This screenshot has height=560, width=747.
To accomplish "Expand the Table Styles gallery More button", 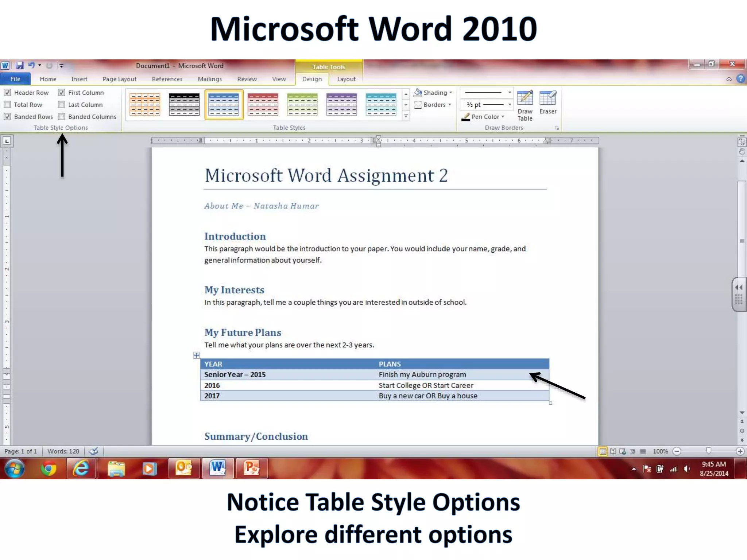I will [x=406, y=116].
